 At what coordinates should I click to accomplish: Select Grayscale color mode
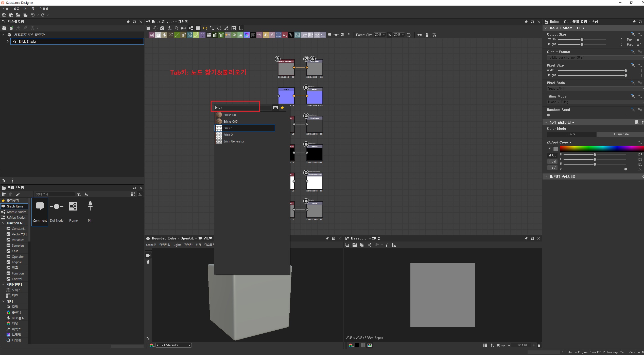pos(621,134)
